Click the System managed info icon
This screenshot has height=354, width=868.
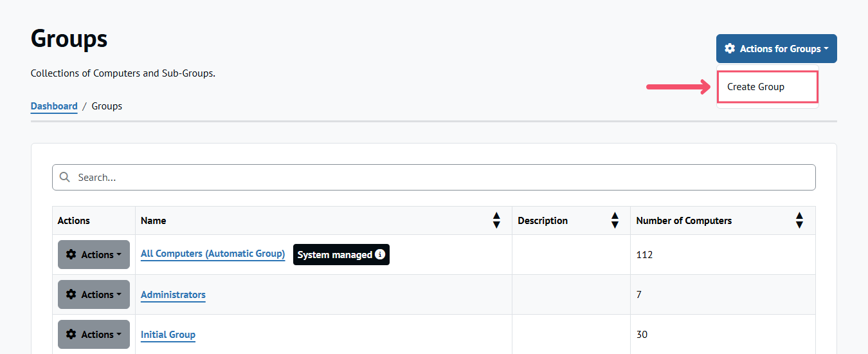[x=380, y=254]
